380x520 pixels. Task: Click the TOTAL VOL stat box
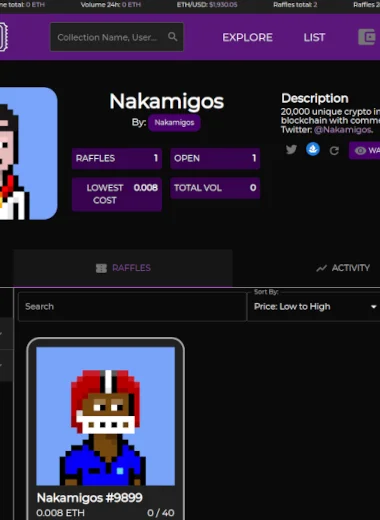tap(215, 188)
